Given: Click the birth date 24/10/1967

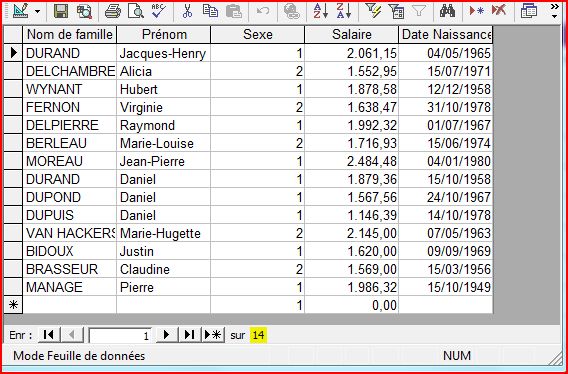Looking at the screenshot, I should point(446,197).
